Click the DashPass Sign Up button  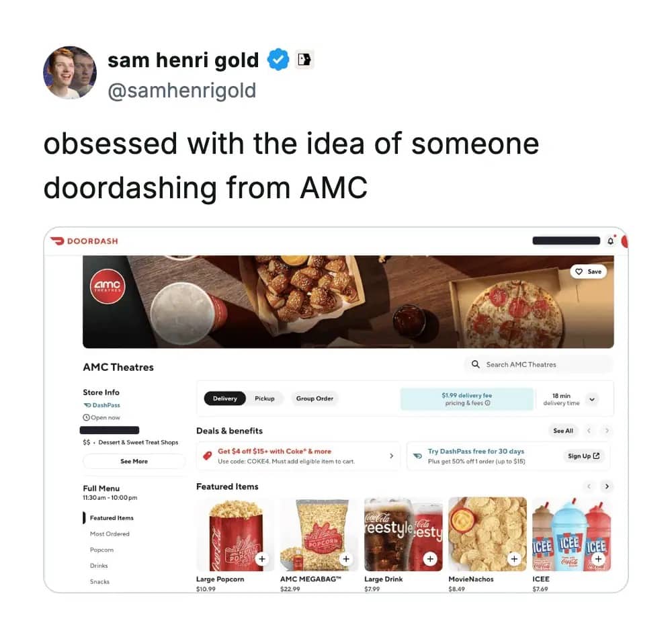coord(583,456)
